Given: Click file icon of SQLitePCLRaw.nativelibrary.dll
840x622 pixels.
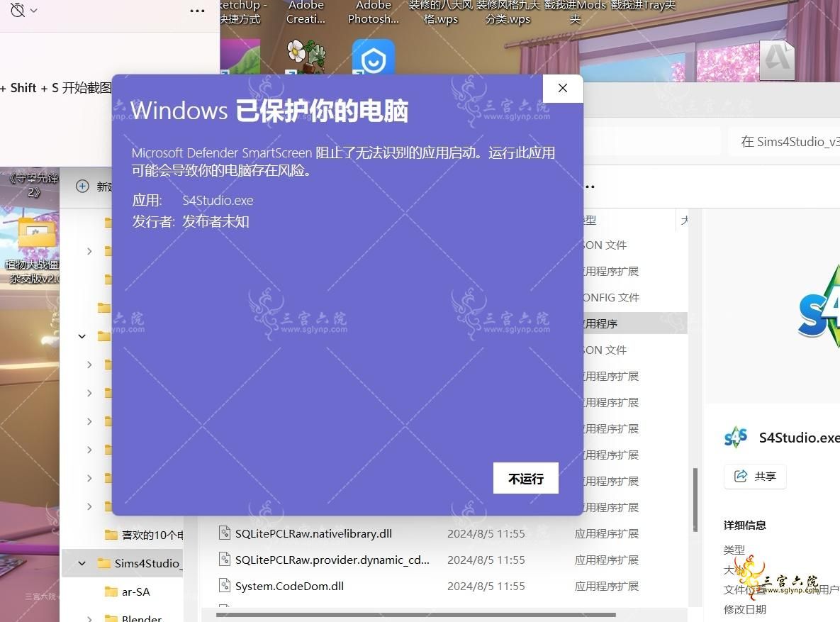Looking at the screenshot, I should tap(225, 533).
